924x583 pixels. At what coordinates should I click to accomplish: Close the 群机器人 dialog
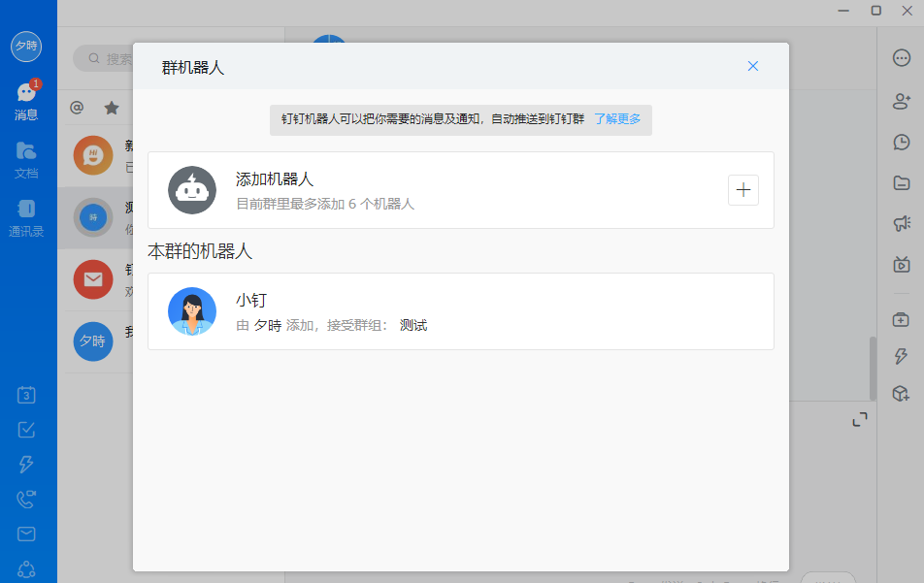pos(752,66)
